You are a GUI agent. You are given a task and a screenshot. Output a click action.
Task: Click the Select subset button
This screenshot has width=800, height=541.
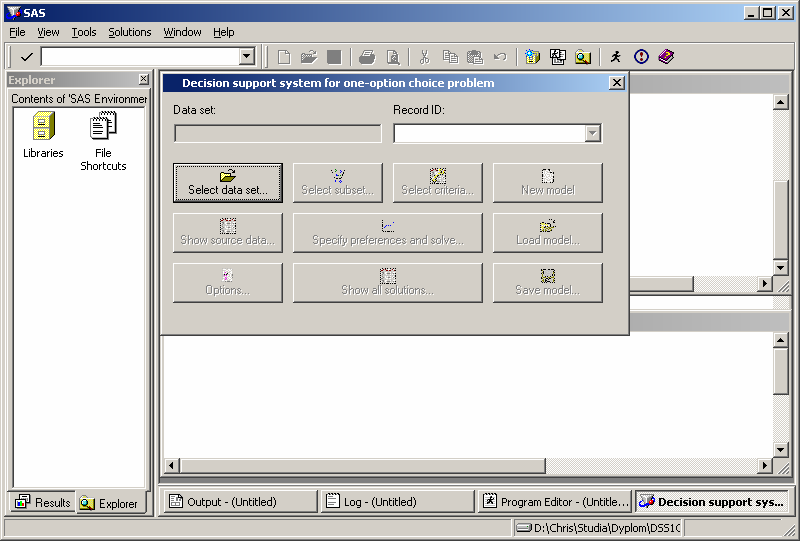point(338,183)
